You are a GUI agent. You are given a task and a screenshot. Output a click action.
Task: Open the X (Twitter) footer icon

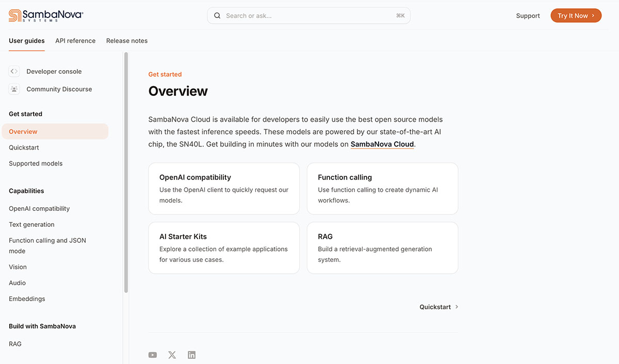[172, 355]
